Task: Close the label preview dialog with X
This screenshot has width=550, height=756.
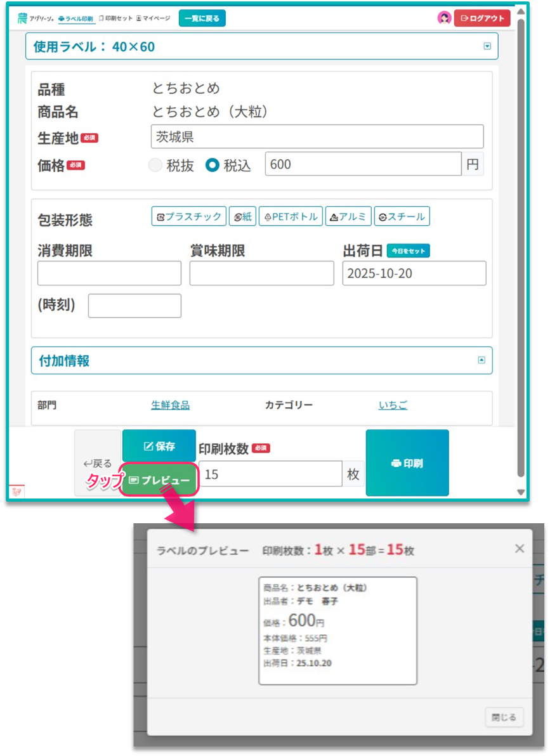Action: pyautogui.click(x=520, y=549)
